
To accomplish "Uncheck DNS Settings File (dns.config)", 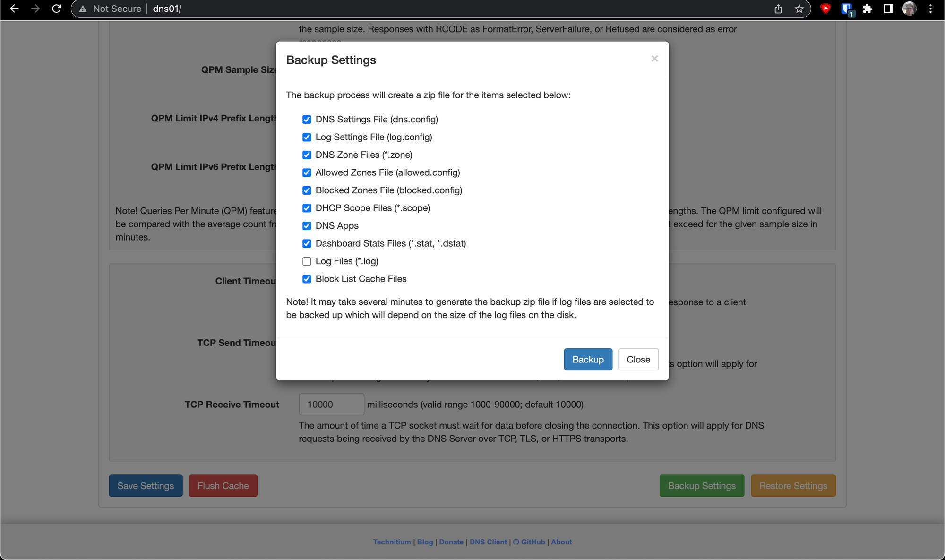I will (x=307, y=120).
